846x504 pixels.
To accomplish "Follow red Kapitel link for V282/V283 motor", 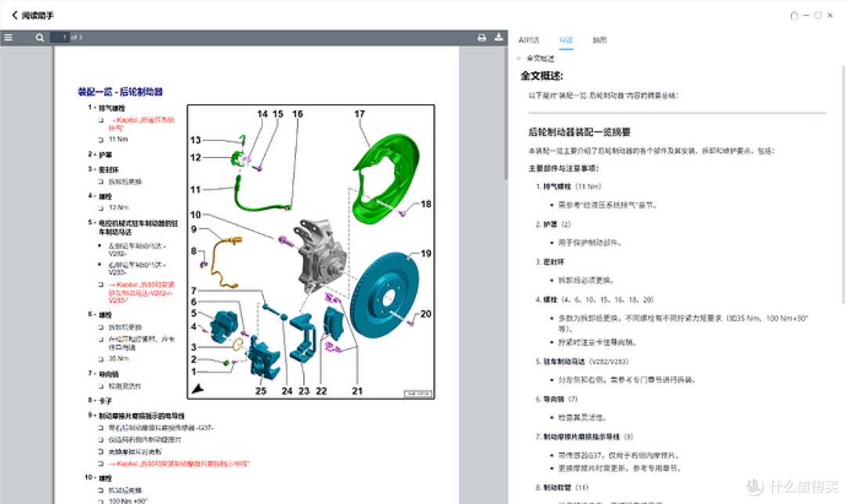I will pyautogui.click(x=141, y=292).
